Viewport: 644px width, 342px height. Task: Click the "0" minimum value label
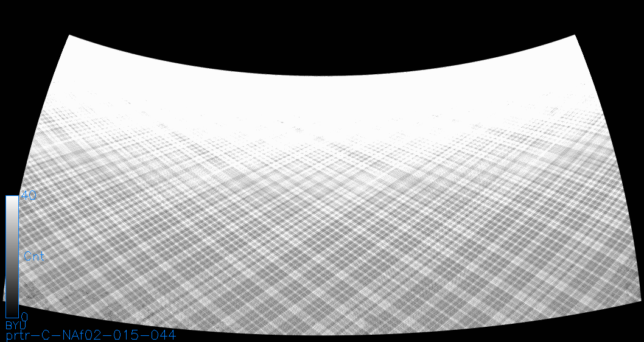(x=24, y=316)
